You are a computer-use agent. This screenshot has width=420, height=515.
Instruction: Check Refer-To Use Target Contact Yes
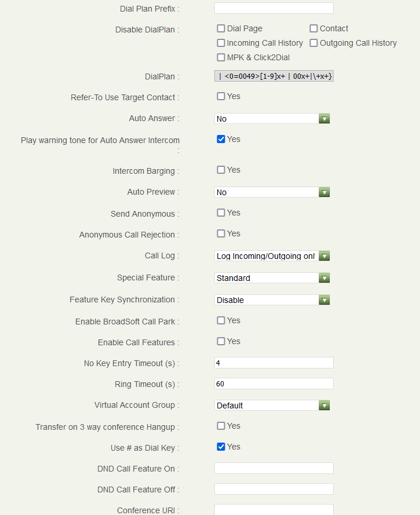click(x=221, y=96)
